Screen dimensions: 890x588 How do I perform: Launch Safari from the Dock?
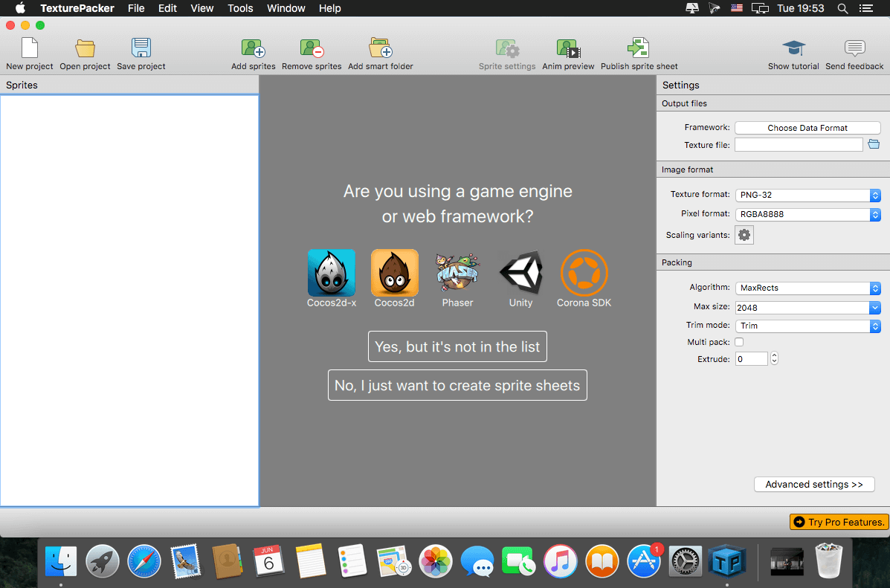pos(144,561)
